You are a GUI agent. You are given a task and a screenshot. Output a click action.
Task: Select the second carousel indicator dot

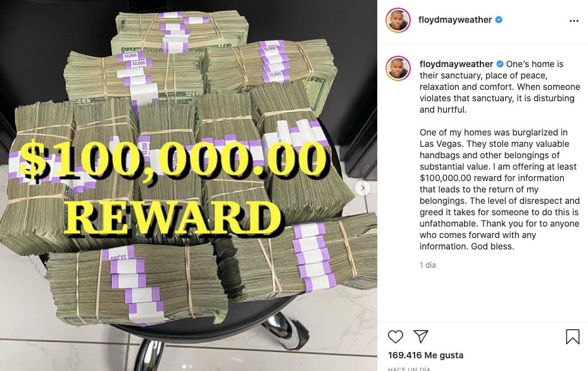point(191,367)
